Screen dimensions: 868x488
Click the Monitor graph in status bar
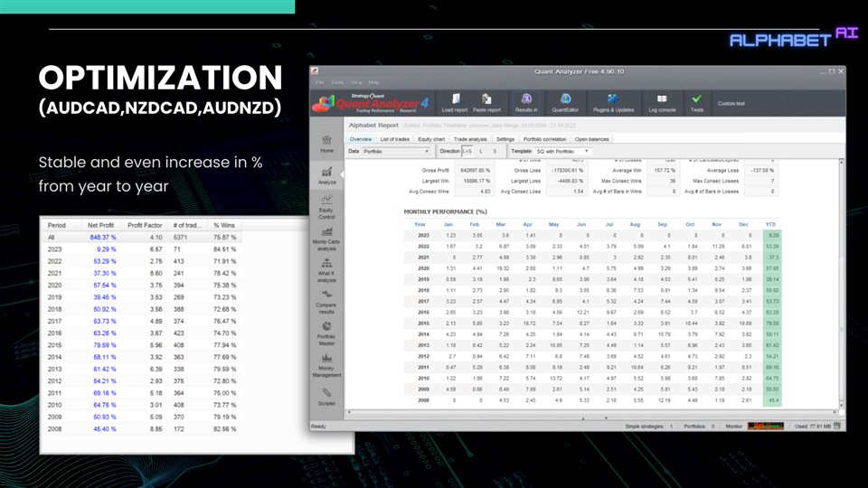[766, 426]
